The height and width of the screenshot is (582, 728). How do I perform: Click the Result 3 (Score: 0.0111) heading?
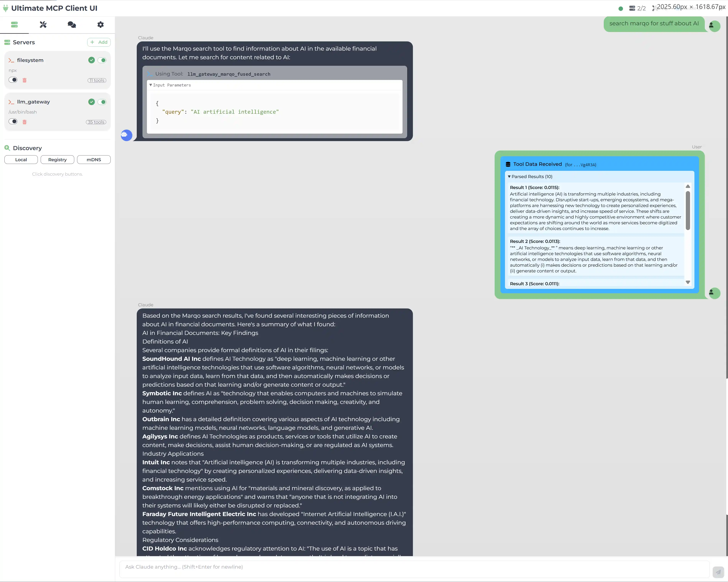point(534,284)
